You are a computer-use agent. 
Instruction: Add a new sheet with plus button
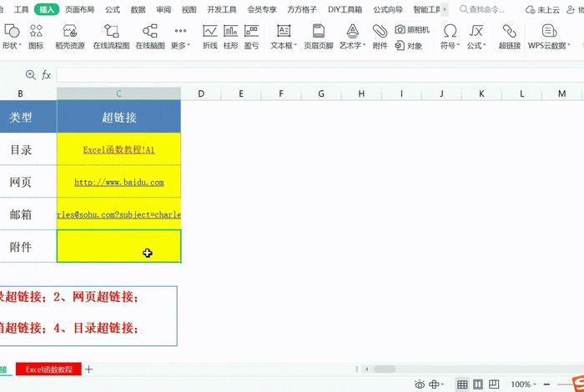click(88, 369)
